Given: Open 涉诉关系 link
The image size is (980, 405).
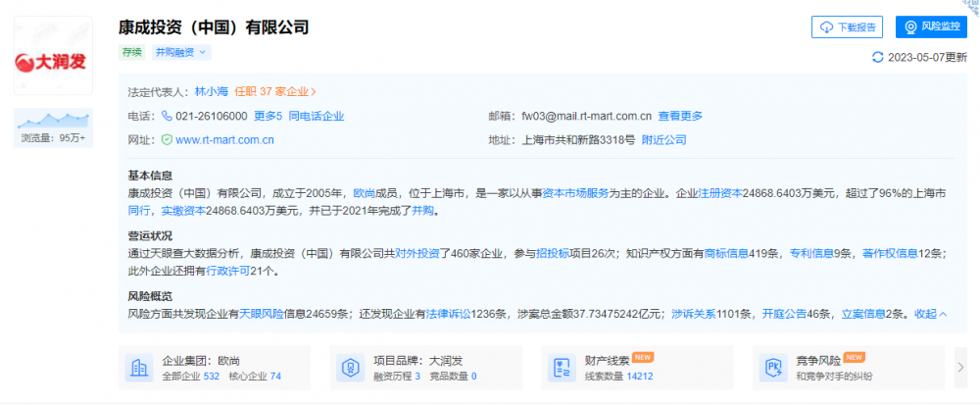Looking at the screenshot, I should pyautogui.click(x=694, y=314).
